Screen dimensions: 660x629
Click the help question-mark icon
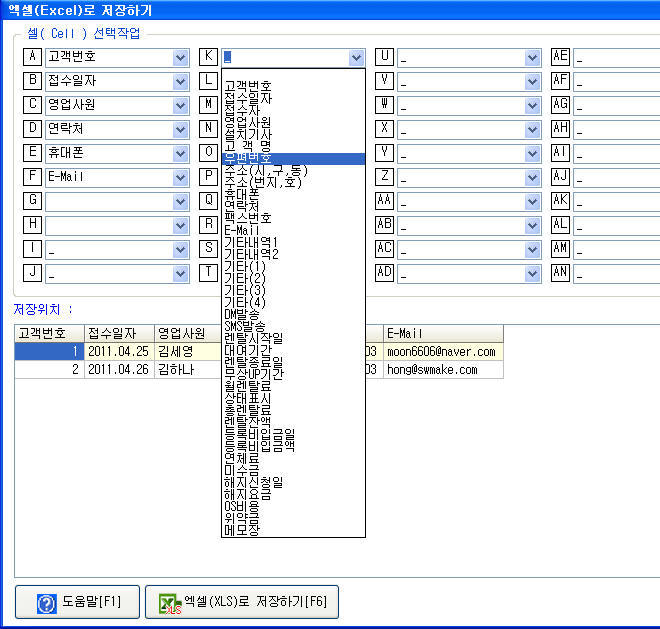46,603
